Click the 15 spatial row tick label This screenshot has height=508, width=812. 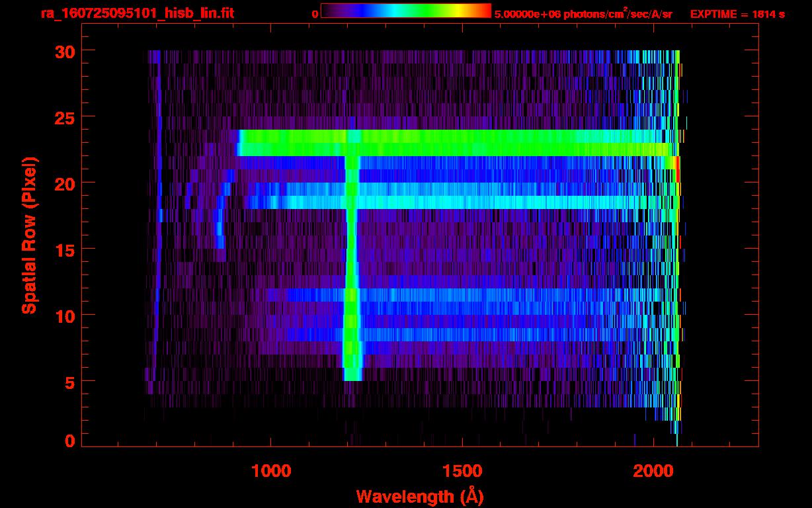click(x=64, y=249)
